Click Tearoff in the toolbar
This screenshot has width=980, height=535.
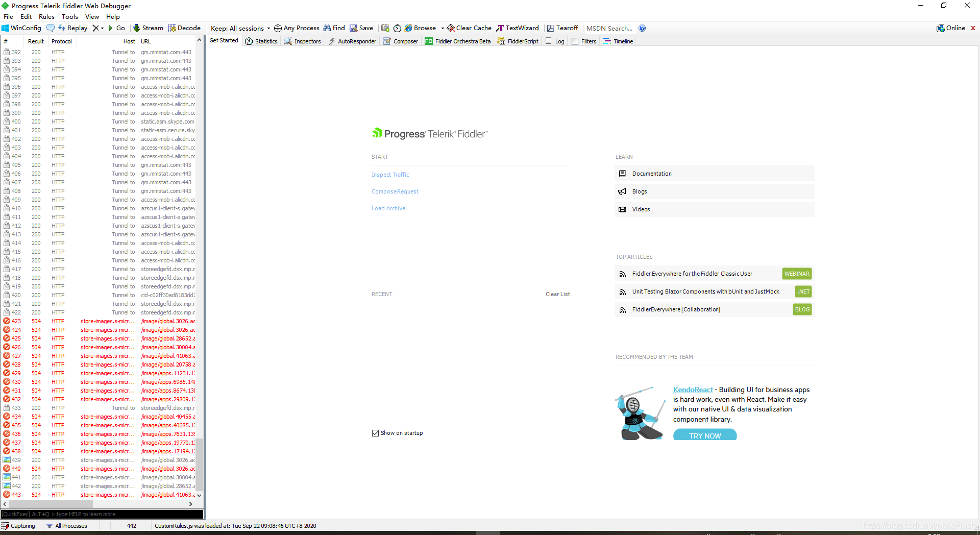[x=562, y=28]
